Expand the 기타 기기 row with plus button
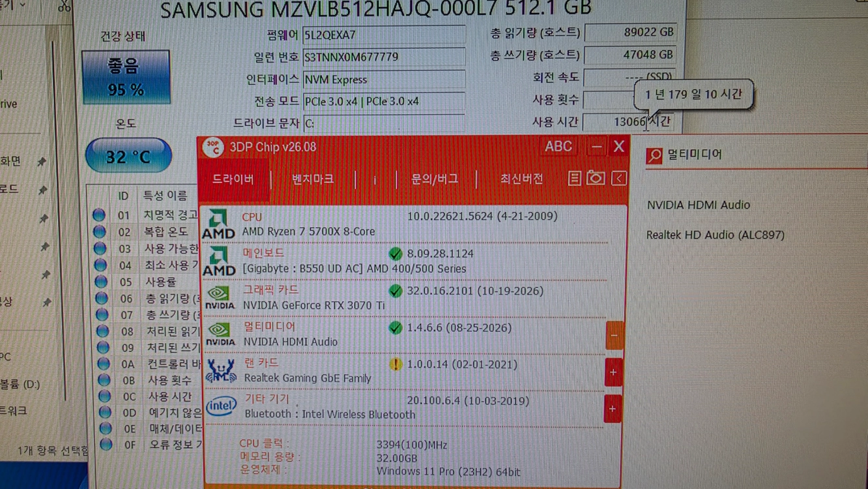Viewport: 868px width, 489px height. 613,409
